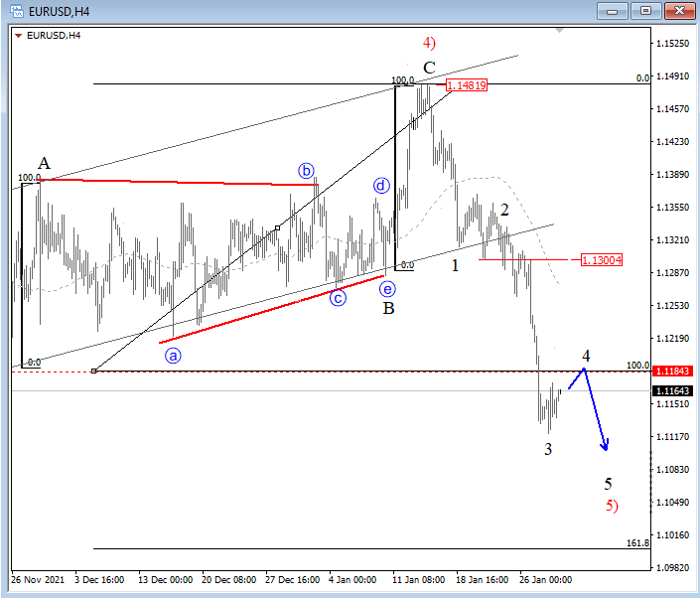700x598 pixels.
Task: Click the 1.14819 red price label
Action: 467,85
